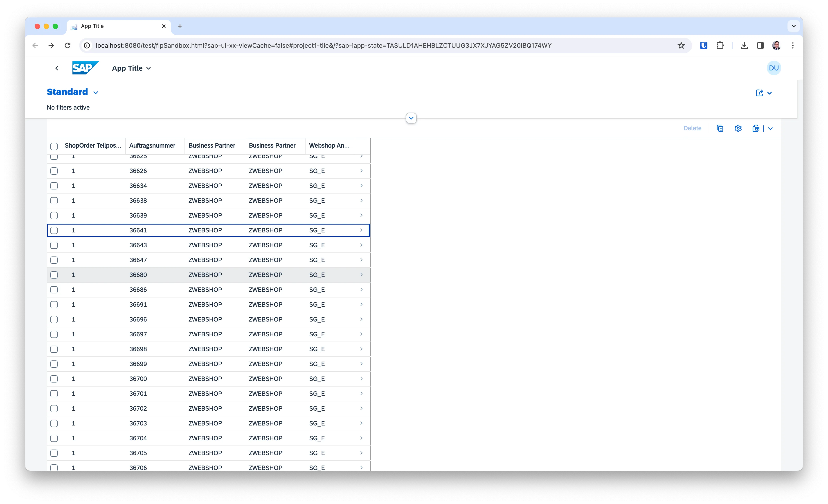The height and width of the screenshot is (504, 828).
Task: Expand the filter bar header chevron
Action: [411, 118]
